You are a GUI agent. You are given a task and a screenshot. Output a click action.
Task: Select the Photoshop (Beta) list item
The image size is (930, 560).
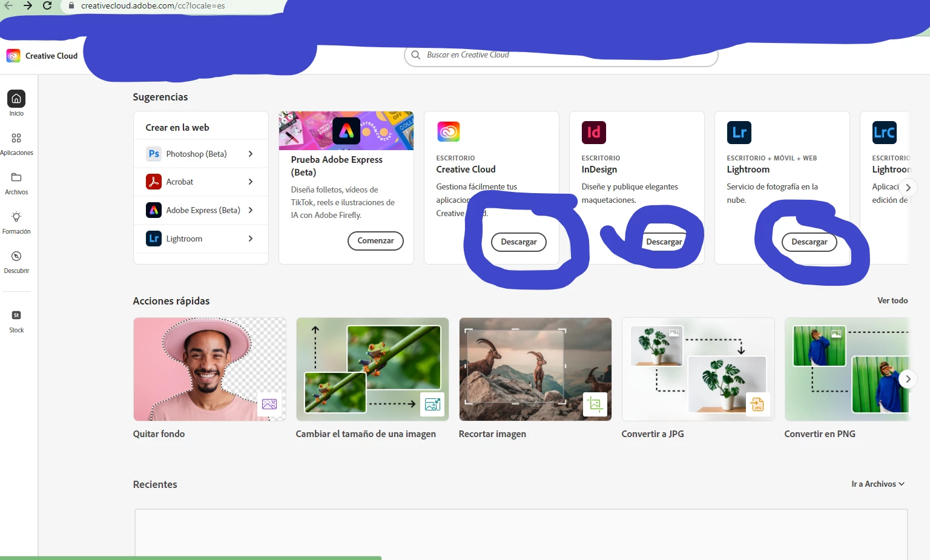tap(201, 154)
